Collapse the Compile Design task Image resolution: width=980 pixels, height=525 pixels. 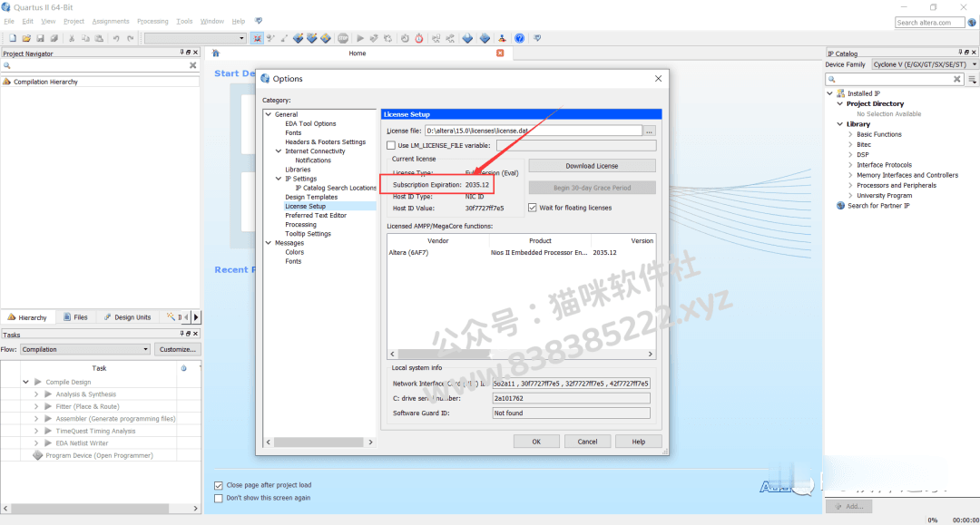25,382
